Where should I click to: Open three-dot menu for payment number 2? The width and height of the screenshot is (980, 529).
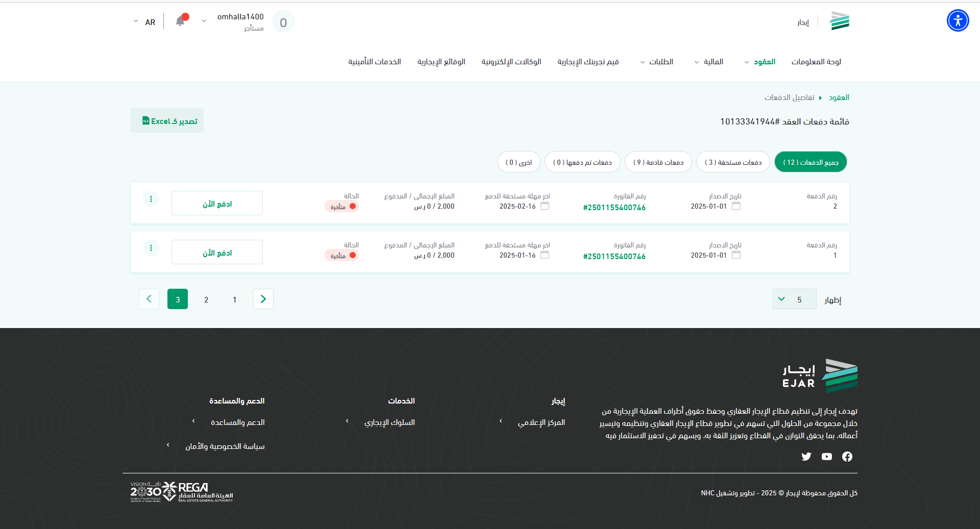pos(151,199)
